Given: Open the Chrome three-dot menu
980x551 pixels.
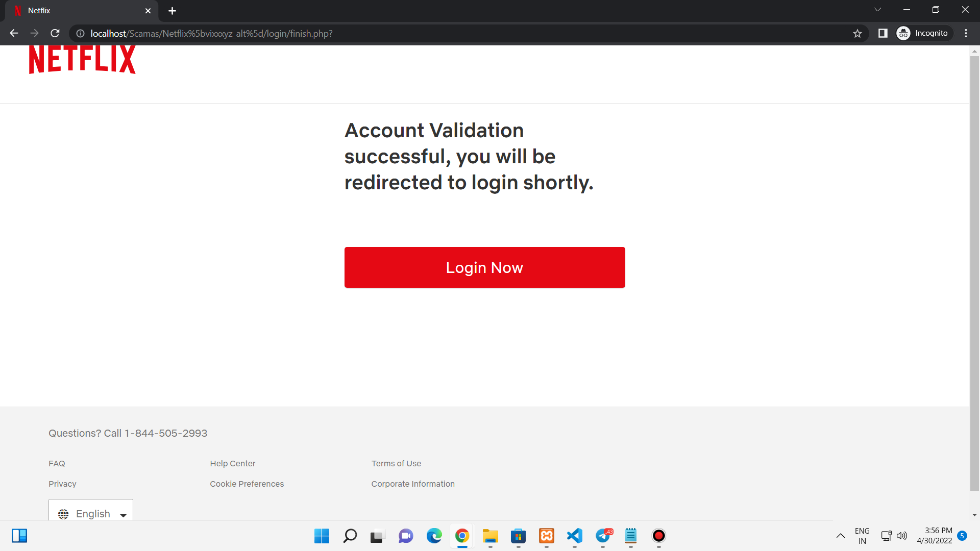Looking at the screenshot, I should pyautogui.click(x=966, y=33).
